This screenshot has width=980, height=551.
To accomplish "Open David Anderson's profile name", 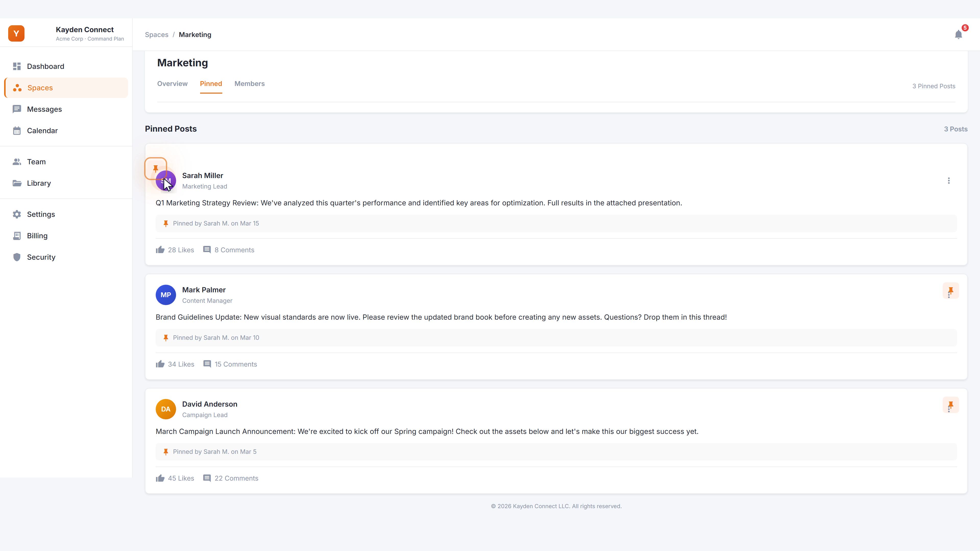I will point(210,404).
